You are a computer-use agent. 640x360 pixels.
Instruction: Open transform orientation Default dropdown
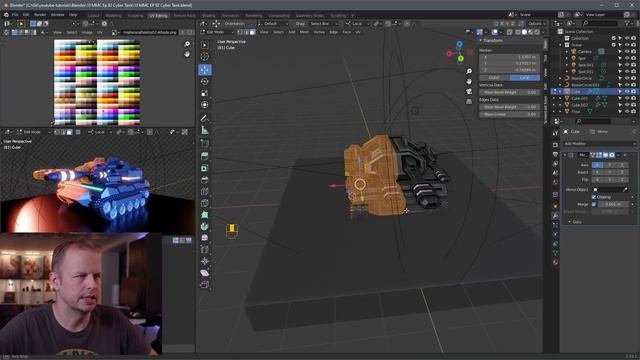point(273,24)
